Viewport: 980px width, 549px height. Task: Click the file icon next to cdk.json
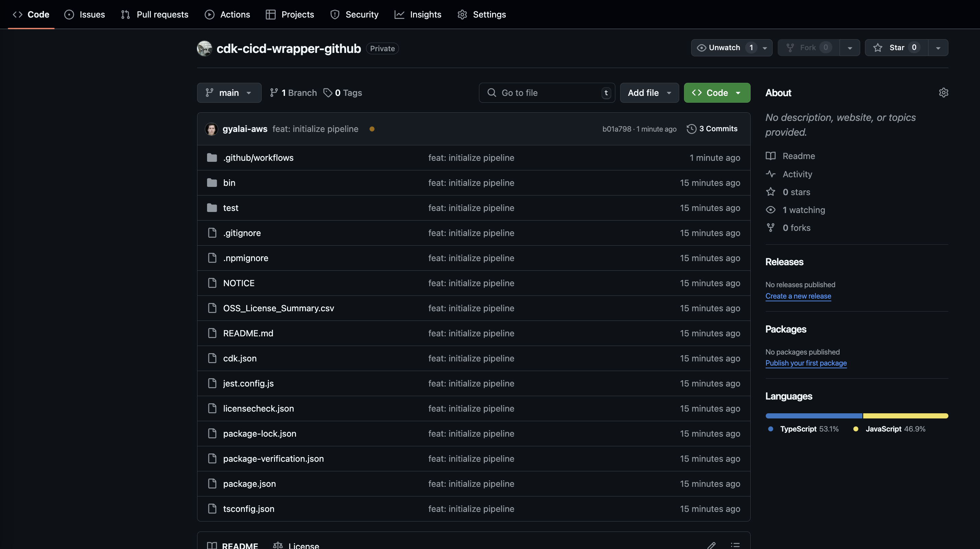[x=212, y=358]
